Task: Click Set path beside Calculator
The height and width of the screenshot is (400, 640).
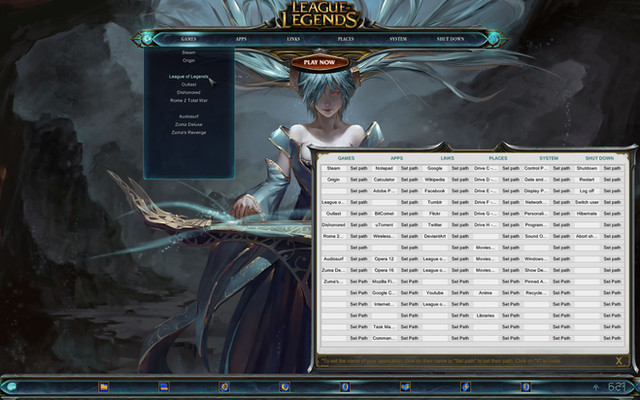Action: pos(409,180)
